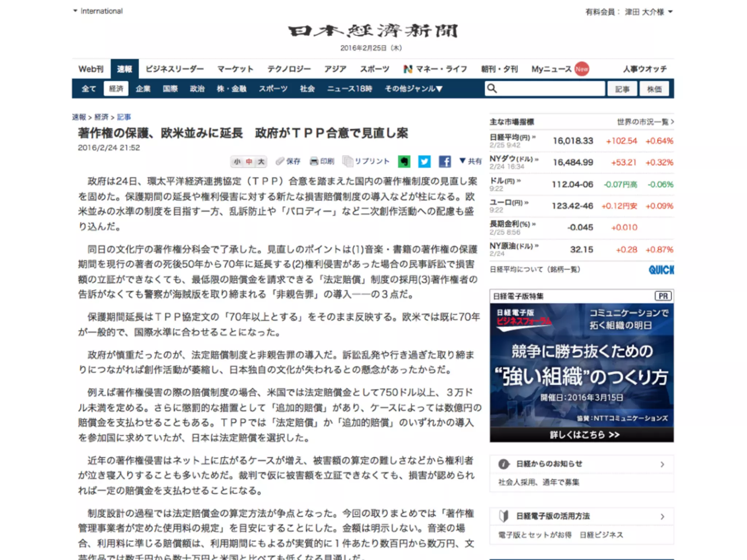The image size is (747, 560).
Task: Select 国際 category in blue bar
Action: (170, 89)
